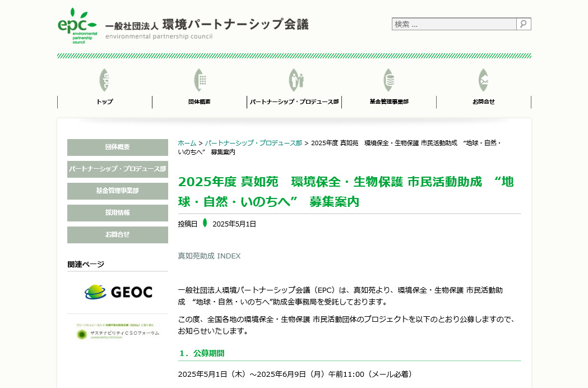Click the EPC leaf logo
The width and height of the screenshot is (588, 388).
[x=77, y=24]
